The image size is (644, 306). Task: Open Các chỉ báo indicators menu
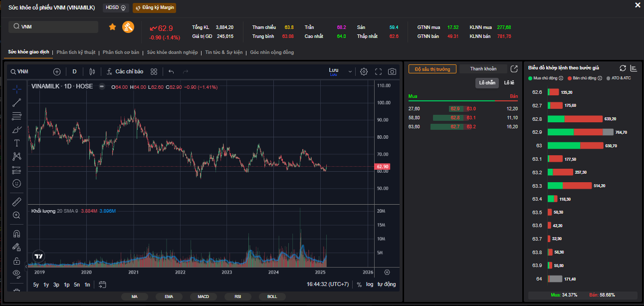click(x=125, y=71)
